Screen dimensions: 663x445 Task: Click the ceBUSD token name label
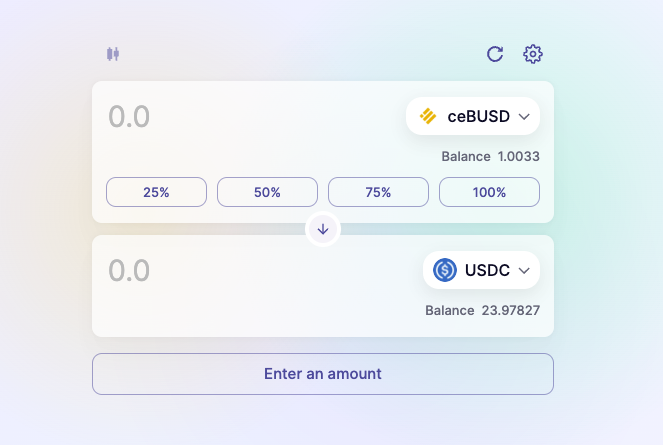click(x=479, y=116)
